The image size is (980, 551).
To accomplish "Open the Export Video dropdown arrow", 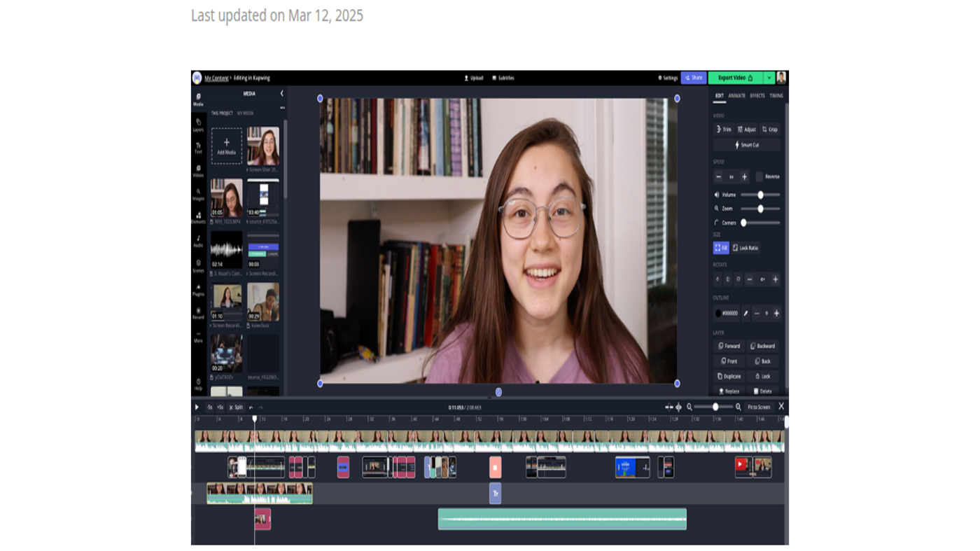I will pyautogui.click(x=769, y=78).
